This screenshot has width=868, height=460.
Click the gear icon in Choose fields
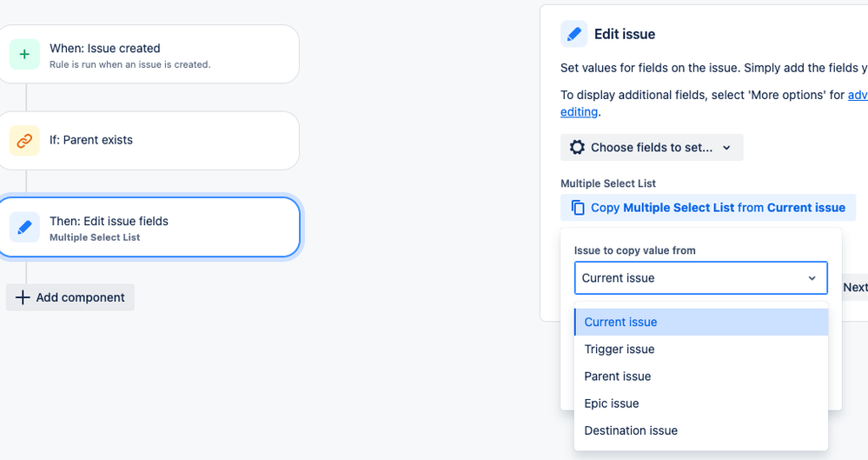[577, 148]
